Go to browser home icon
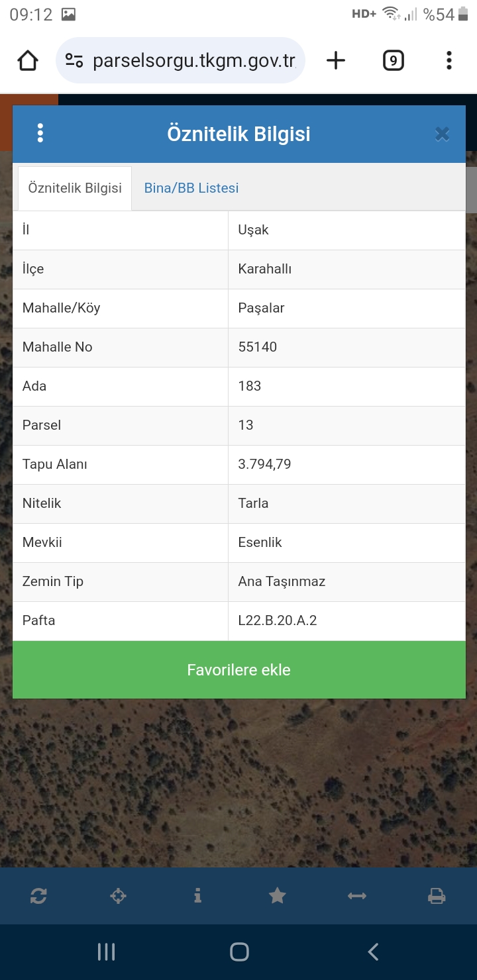Image resolution: width=477 pixels, height=980 pixels. tap(28, 61)
